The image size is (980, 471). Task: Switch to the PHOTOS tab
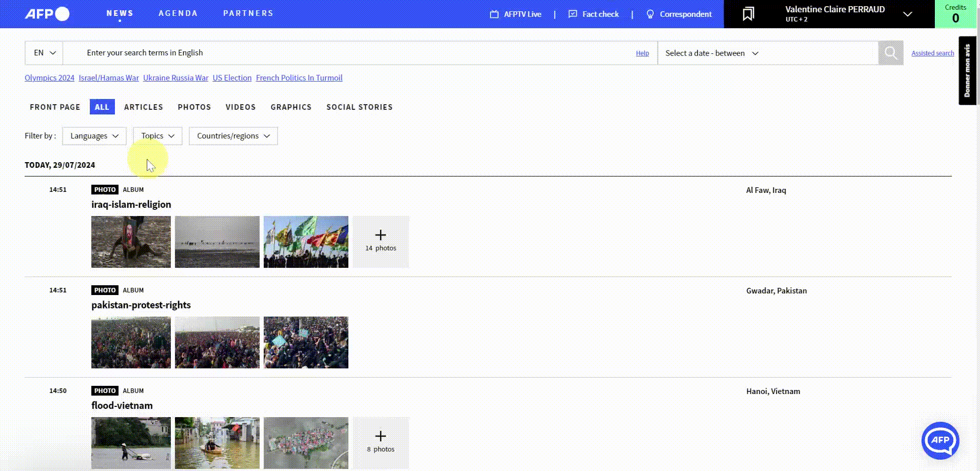tap(194, 107)
